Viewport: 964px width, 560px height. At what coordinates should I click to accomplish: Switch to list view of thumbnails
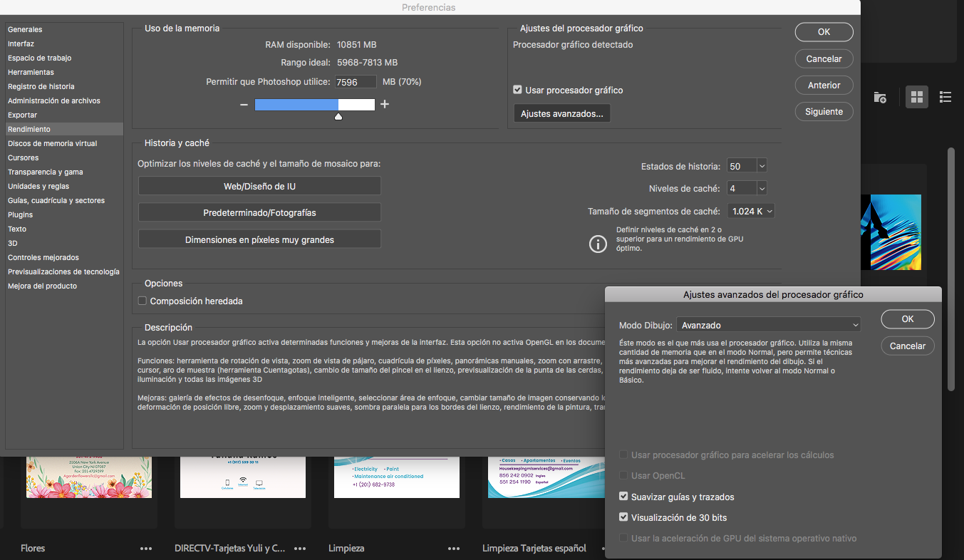945,97
